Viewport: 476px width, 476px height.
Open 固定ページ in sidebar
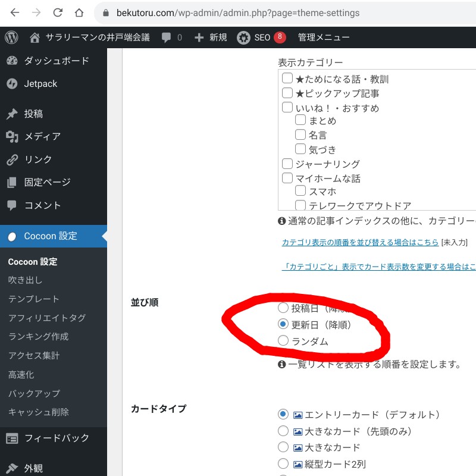tap(48, 182)
